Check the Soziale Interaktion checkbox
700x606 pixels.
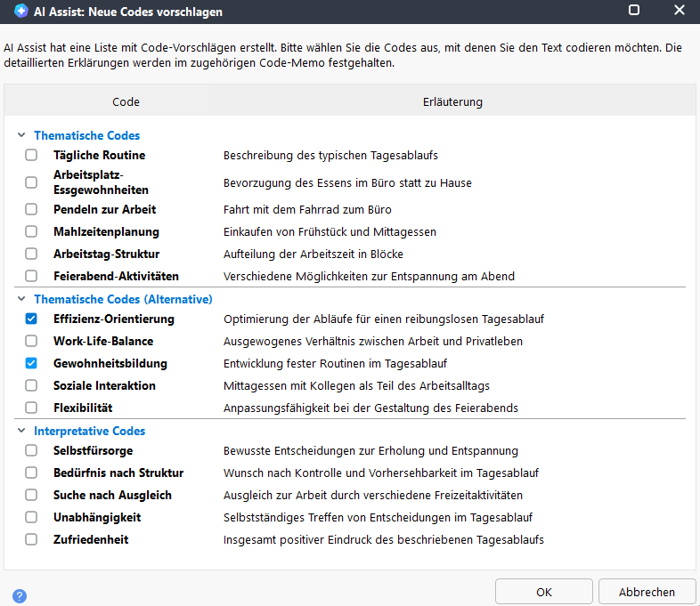[x=31, y=385]
